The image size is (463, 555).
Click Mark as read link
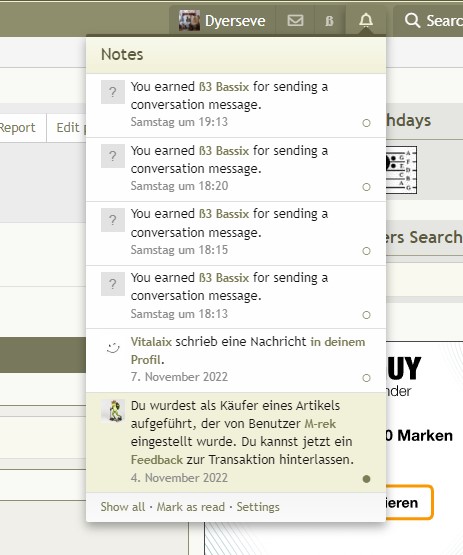(x=191, y=507)
